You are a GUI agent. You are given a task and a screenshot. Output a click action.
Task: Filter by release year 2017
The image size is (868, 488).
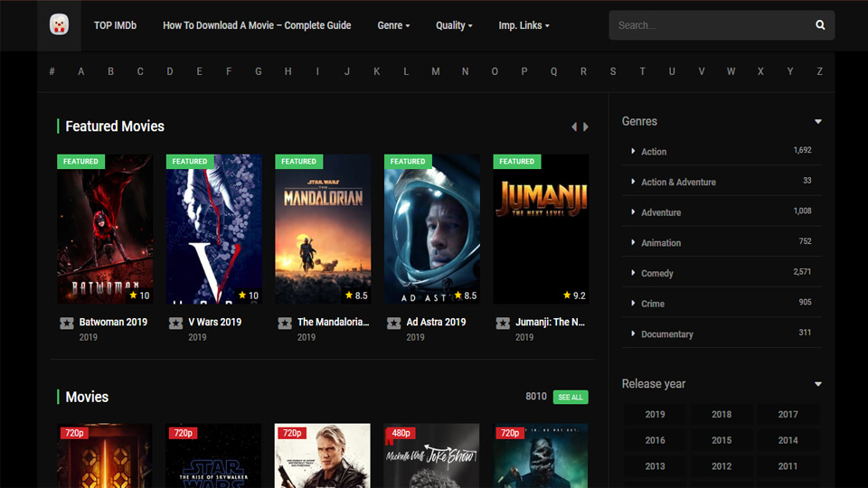click(788, 415)
